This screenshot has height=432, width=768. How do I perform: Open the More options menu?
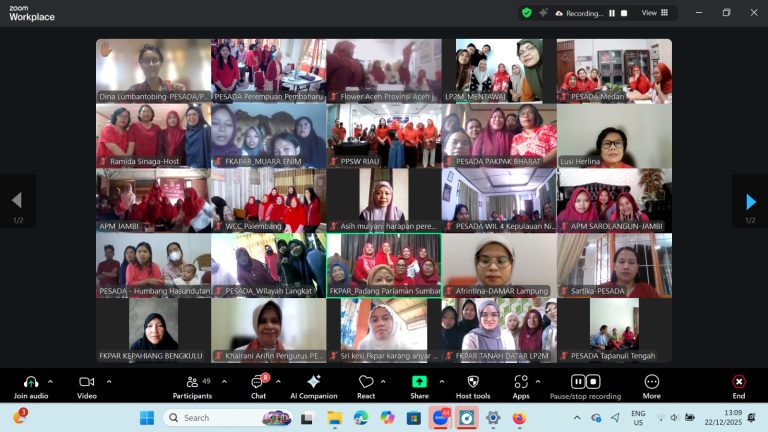pos(652,382)
